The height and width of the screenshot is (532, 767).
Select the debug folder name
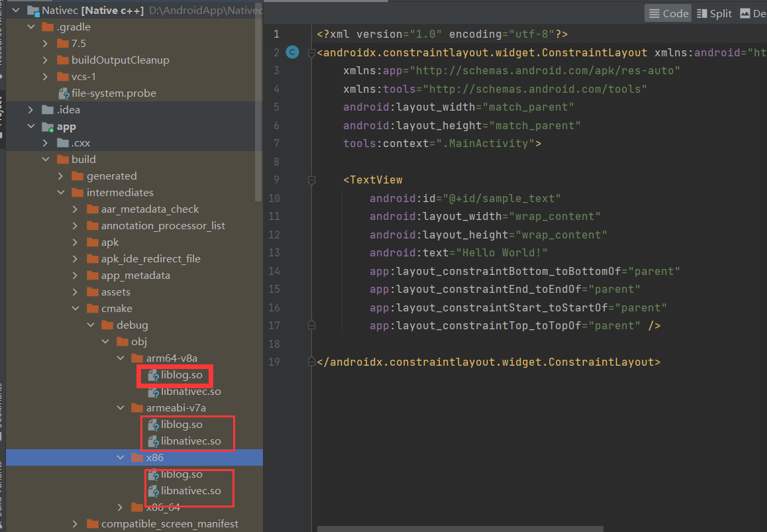pyautogui.click(x=132, y=325)
